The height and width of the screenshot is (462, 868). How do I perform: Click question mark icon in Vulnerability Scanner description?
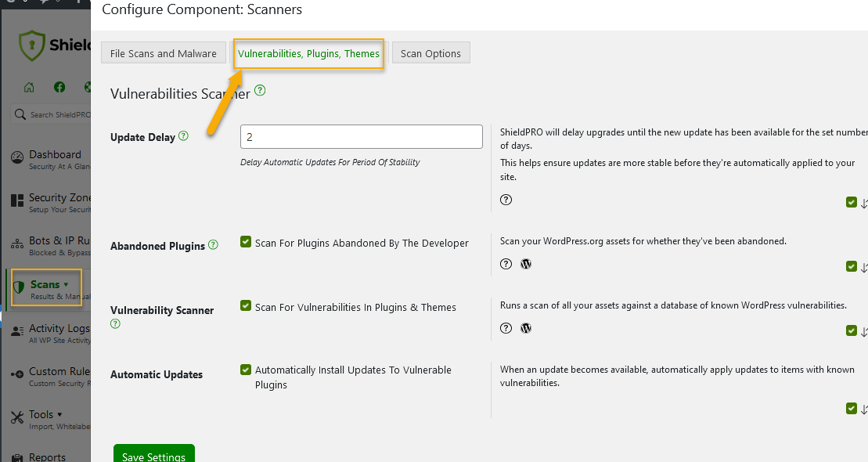506,328
